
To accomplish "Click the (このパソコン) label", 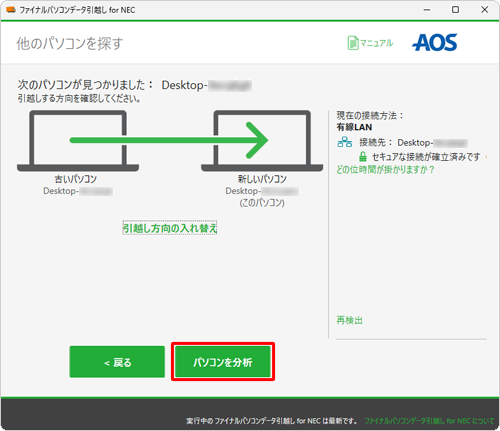I will (262, 203).
